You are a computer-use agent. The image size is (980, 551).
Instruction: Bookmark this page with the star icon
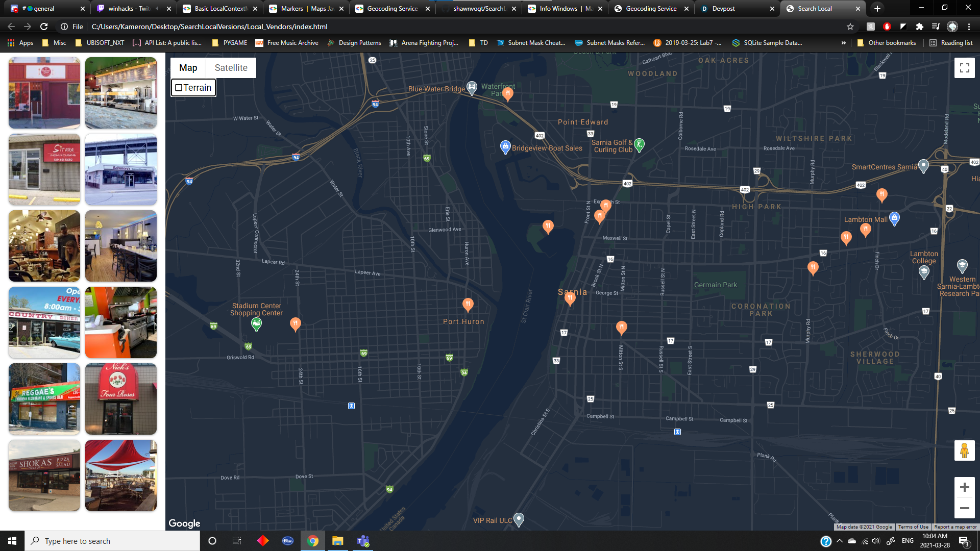pyautogui.click(x=850, y=27)
